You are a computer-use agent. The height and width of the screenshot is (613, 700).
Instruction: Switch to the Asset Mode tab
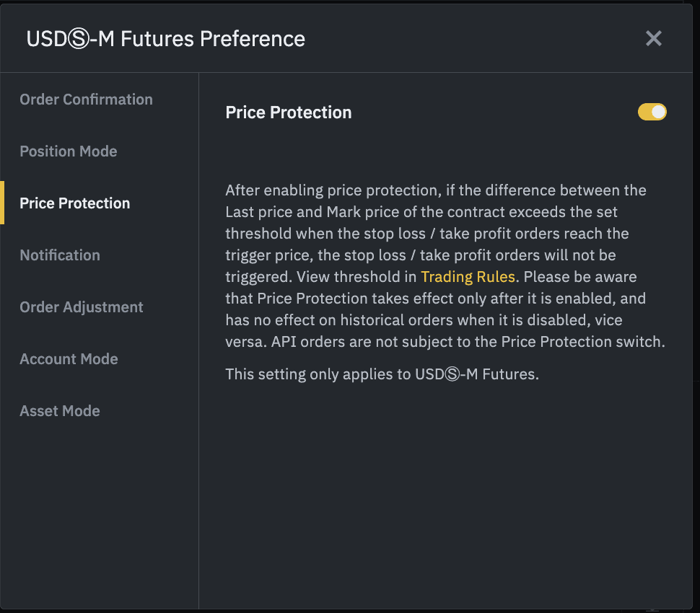[x=60, y=411]
